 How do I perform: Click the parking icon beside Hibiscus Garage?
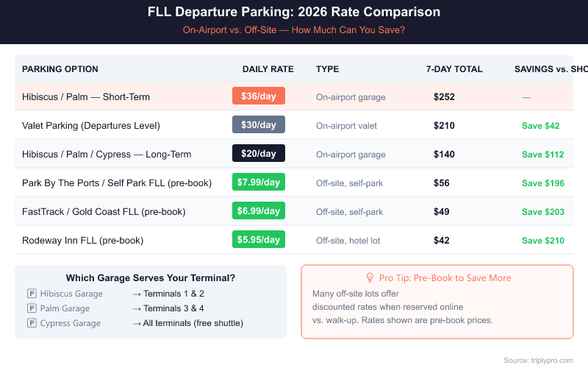point(32,294)
